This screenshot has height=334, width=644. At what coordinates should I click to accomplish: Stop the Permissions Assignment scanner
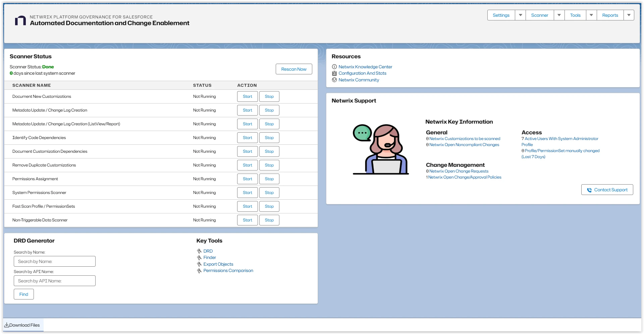(269, 179)
